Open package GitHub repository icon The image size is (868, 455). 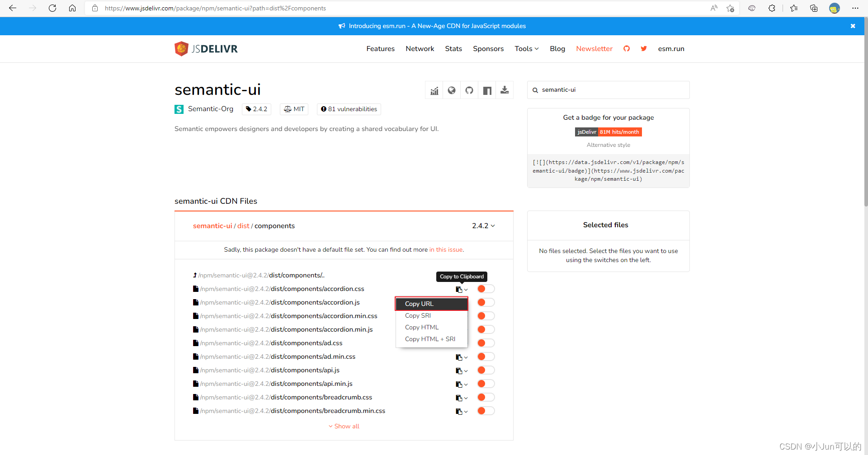(469, 90)
